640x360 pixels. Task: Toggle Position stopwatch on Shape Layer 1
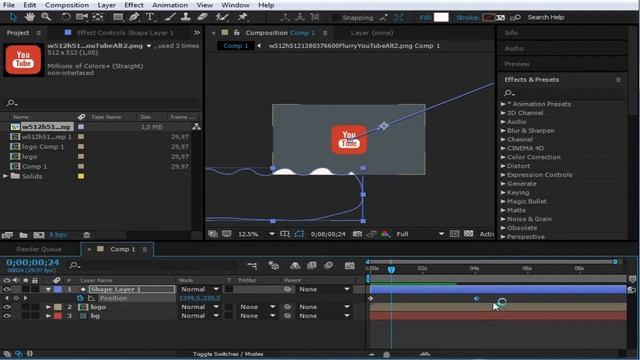80,298
